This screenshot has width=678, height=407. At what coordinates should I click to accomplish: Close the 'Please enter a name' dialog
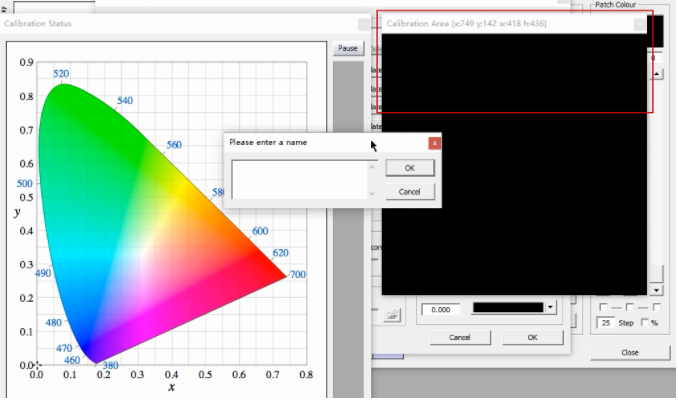[x=434, y=143]
